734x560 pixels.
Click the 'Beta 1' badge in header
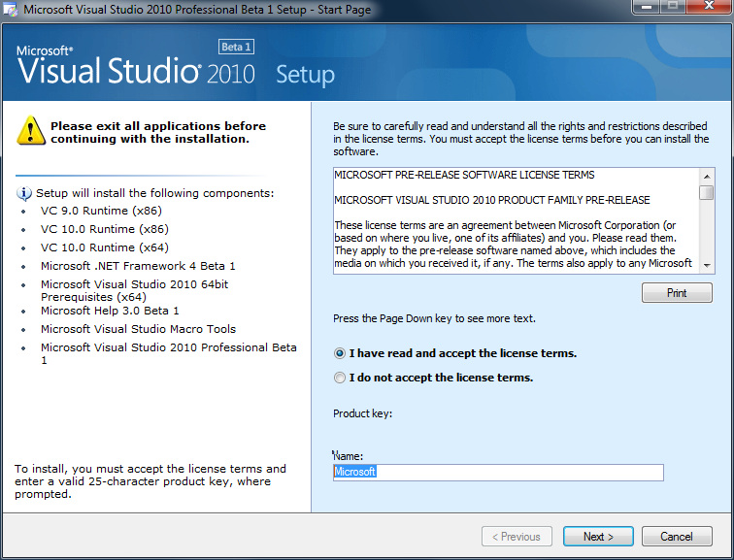tap(236, 47)
